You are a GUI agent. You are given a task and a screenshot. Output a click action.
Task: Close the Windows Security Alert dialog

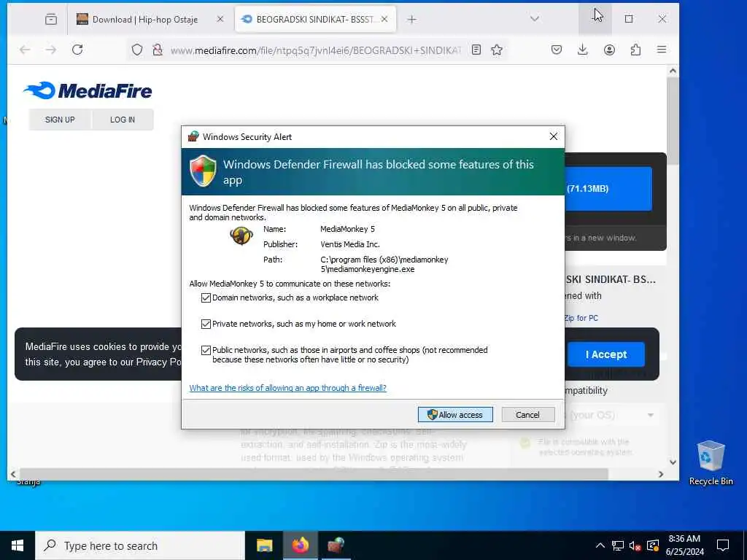pos(554,136)
